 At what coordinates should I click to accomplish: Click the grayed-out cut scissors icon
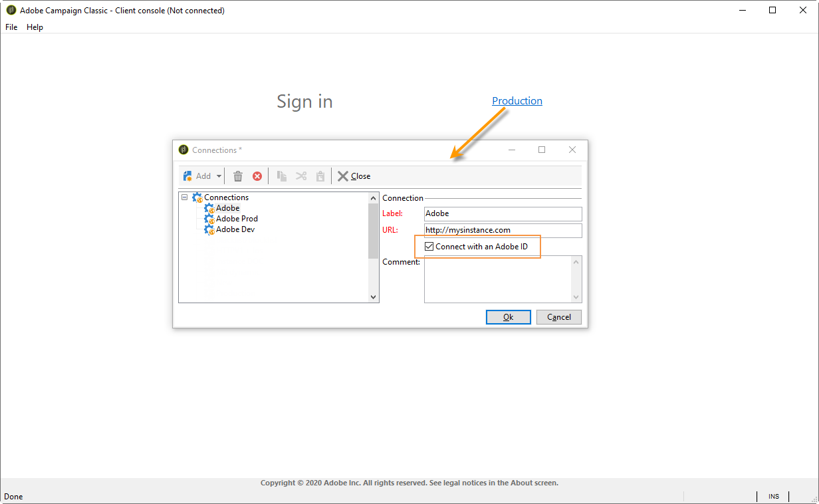tap(301, 176)
